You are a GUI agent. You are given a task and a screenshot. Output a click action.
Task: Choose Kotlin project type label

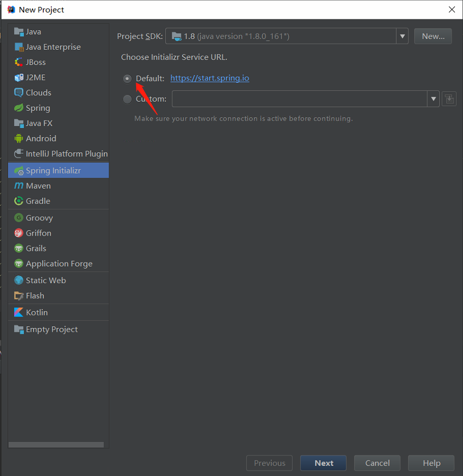(37, 312)
